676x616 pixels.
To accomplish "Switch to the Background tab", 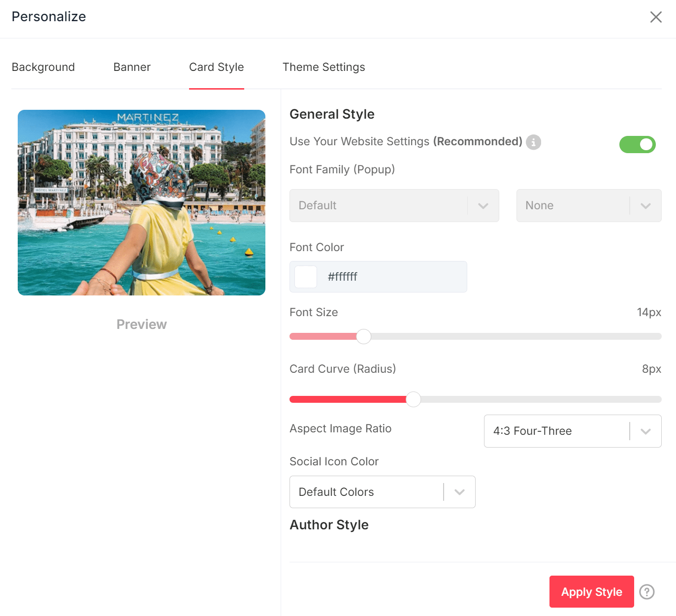I will pos(43,67).
